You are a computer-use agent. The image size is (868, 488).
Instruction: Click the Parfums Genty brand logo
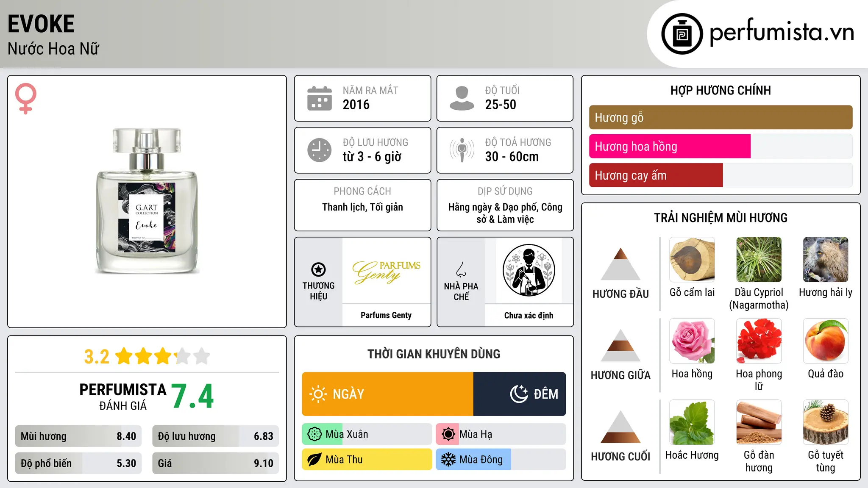[x=386, y=272]
